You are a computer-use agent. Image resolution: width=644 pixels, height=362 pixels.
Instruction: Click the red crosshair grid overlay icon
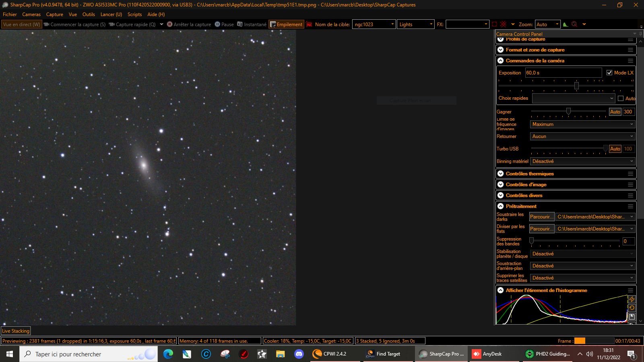503,25
